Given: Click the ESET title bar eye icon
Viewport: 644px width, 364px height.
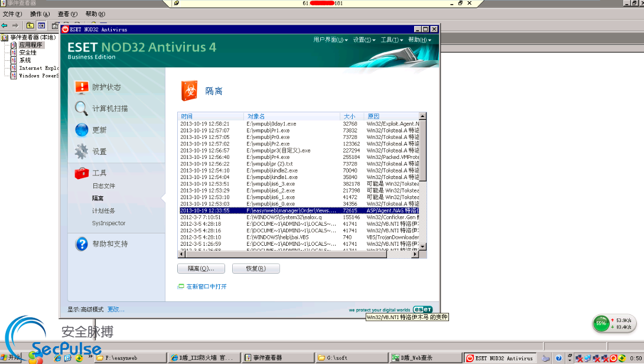Looking at the screenshot, I should 65,29.
